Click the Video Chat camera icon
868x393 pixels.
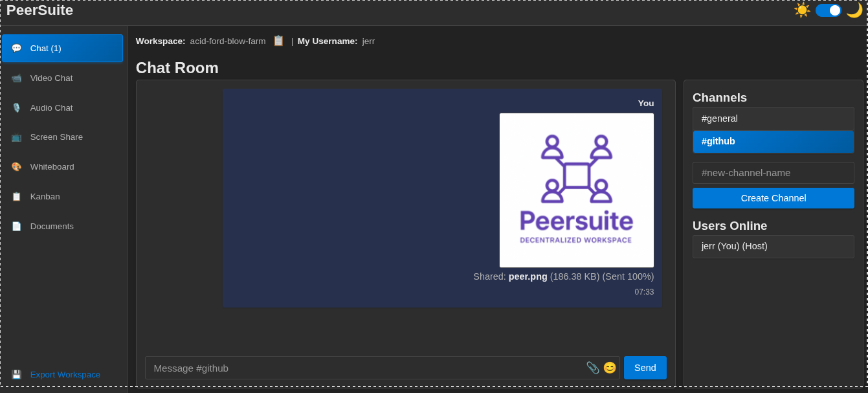click(x=16, y=78)
